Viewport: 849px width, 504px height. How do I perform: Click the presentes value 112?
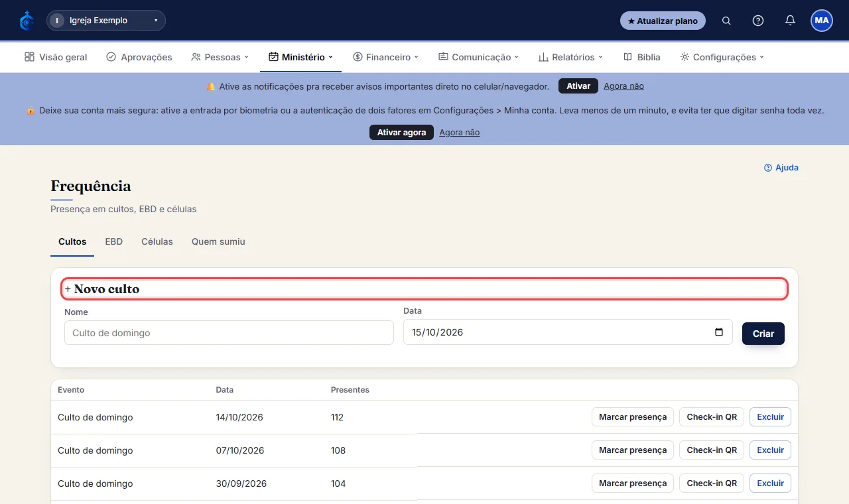pyautogui.click(x=337, y=417)
